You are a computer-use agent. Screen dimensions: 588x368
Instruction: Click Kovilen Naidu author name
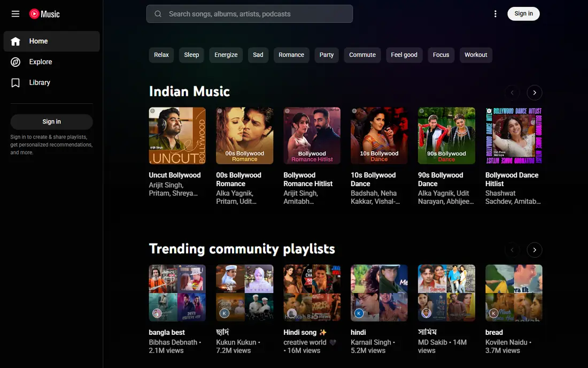tap(506, 342)
